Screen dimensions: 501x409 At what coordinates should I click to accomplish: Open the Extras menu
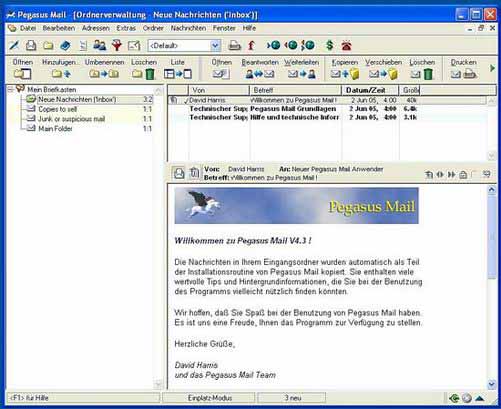click(x=126, y=28)
